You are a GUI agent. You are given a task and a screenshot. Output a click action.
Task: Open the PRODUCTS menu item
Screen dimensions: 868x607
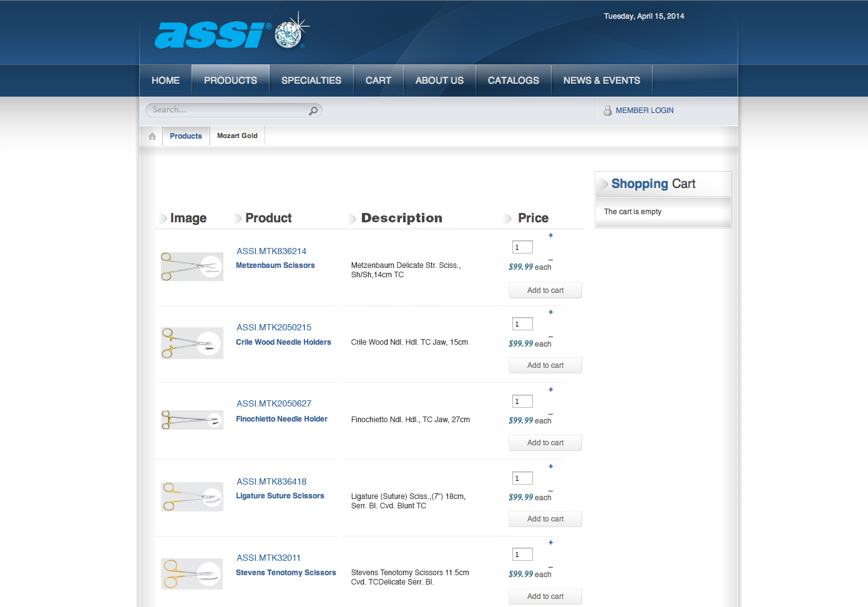click(x=230, y=81)
